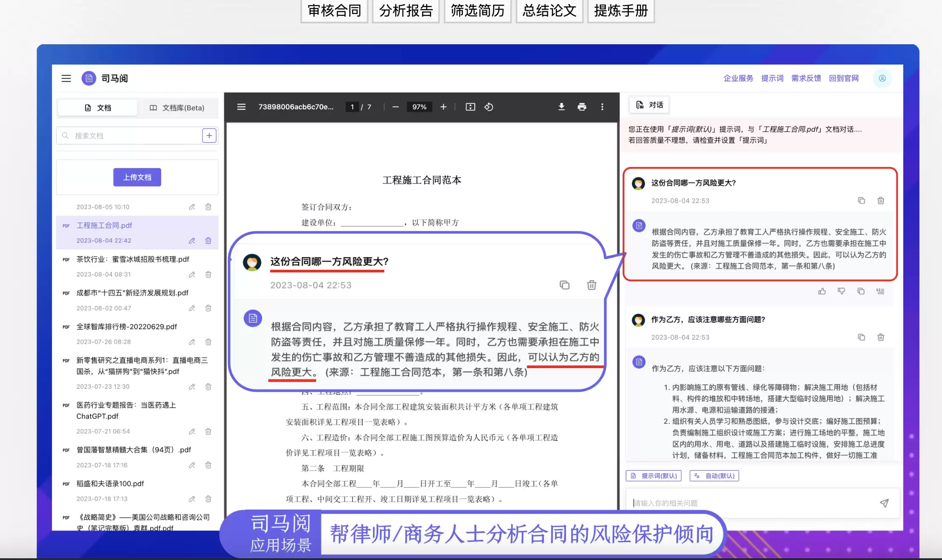Click the 上传文档 button
Image resolution: width=942 pixels, height=560 pixels.
137,177
